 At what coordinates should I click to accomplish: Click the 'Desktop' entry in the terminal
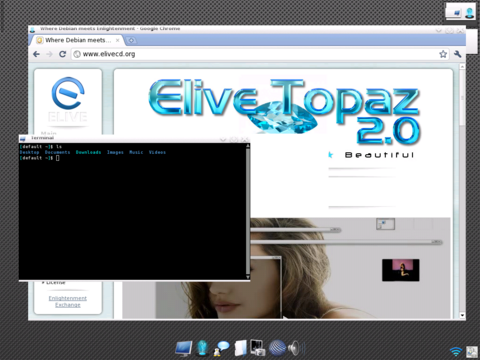pyautogui.click(x=29, y=152)
